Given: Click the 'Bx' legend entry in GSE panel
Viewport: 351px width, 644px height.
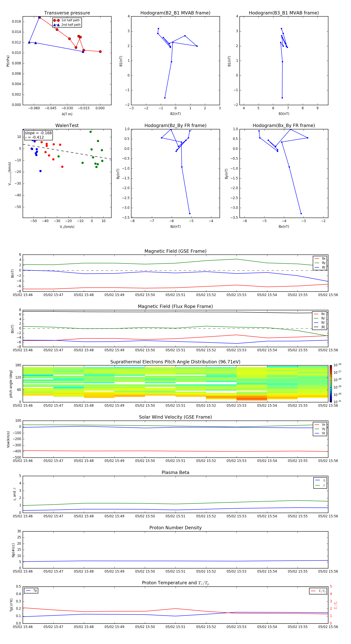Looking at the screenshot, I should pos(320,259).
